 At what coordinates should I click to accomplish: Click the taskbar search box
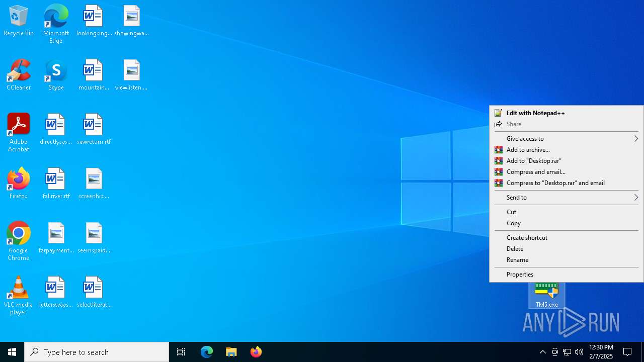point(97,352)
